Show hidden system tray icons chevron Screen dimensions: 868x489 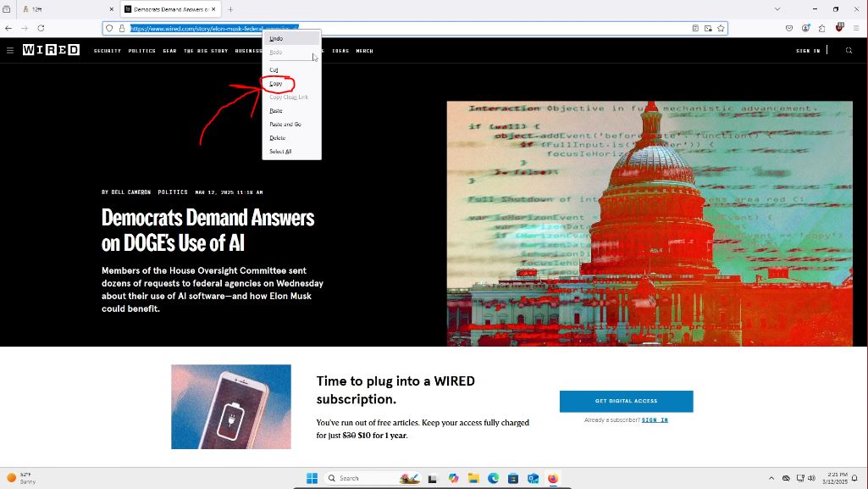point(771,478)
